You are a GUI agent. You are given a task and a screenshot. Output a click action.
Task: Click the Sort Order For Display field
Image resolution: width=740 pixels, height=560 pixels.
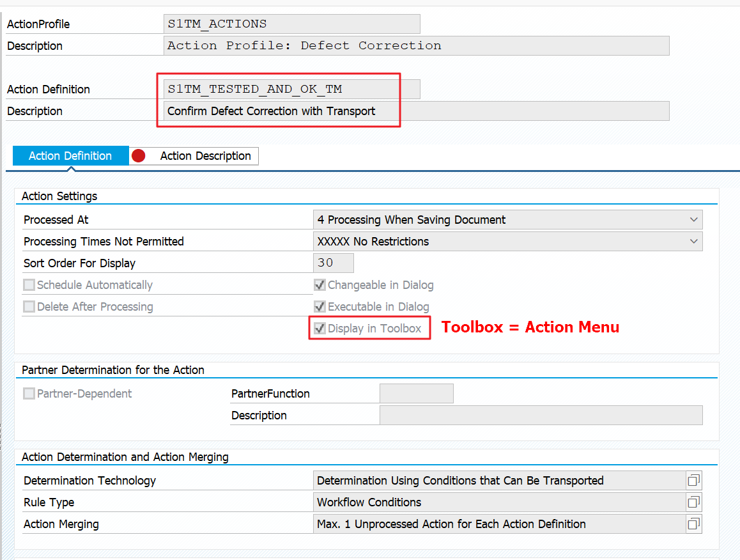click(x=334, y=263)
